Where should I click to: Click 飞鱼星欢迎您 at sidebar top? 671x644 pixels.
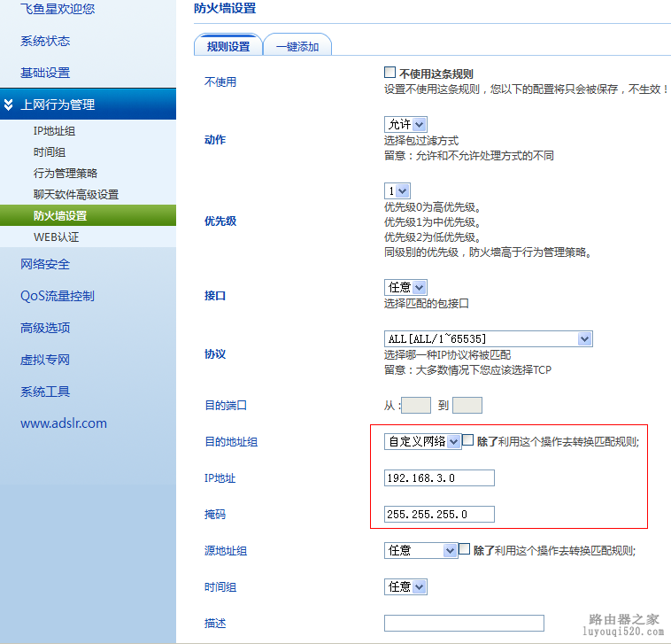click(x=58, y=9)
